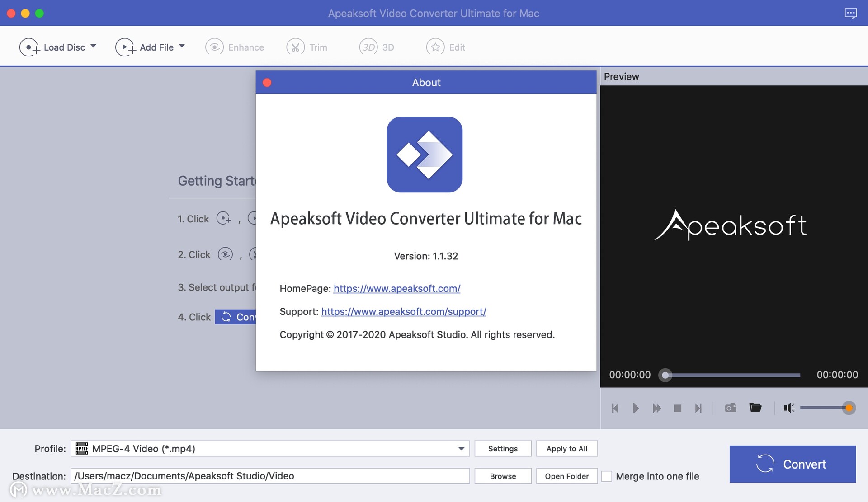This screenshot has width=868, height=502.
Task: Click the preview seek bar handle
Action: [665, 375]
